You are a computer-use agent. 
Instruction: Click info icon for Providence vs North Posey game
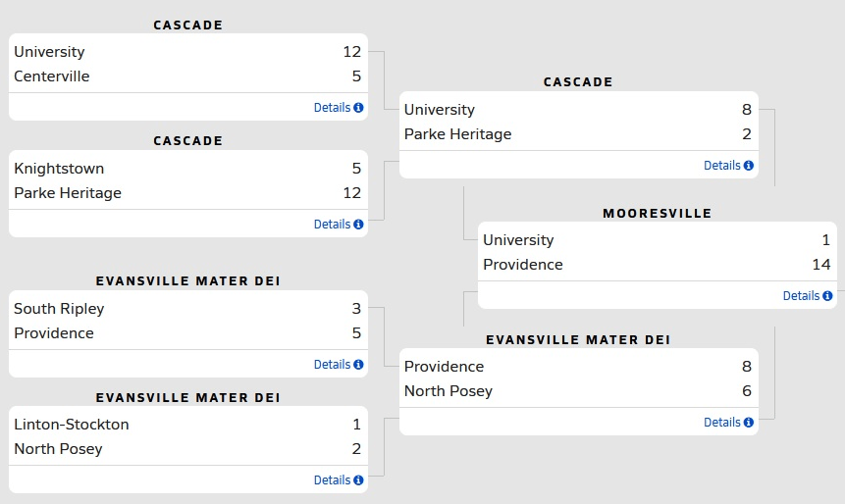[x=749, y=423]
